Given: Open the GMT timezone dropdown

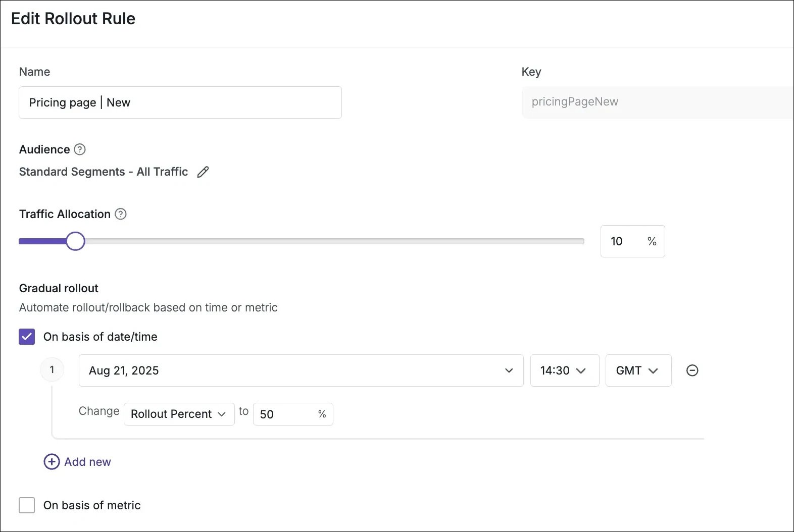Looking at the screenshot, I should tap(638, 370).
